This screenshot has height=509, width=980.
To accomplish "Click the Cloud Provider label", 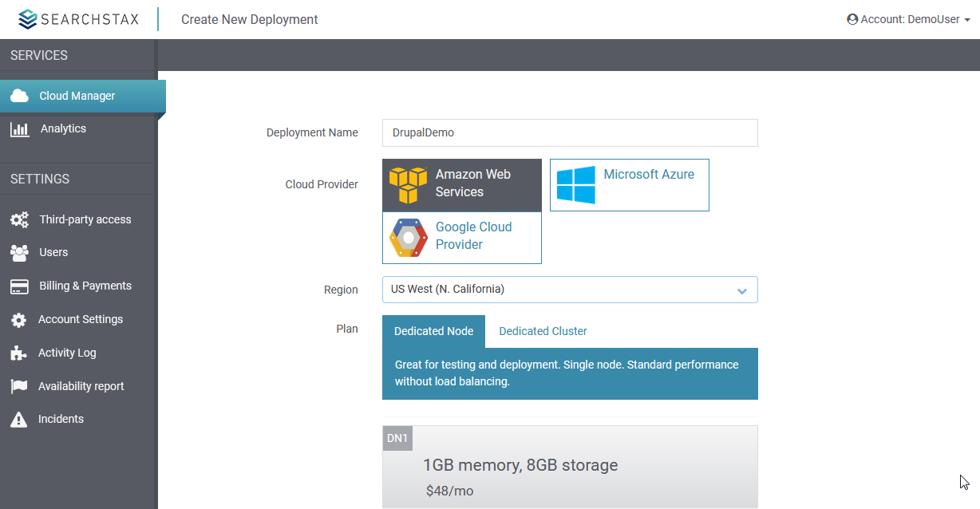I will coord(322,184).
